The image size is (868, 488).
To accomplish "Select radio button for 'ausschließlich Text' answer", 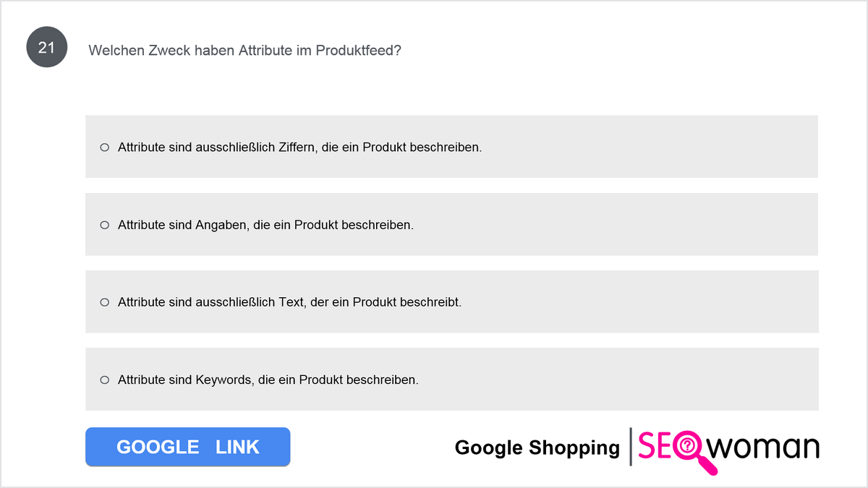I will point(104,301).
